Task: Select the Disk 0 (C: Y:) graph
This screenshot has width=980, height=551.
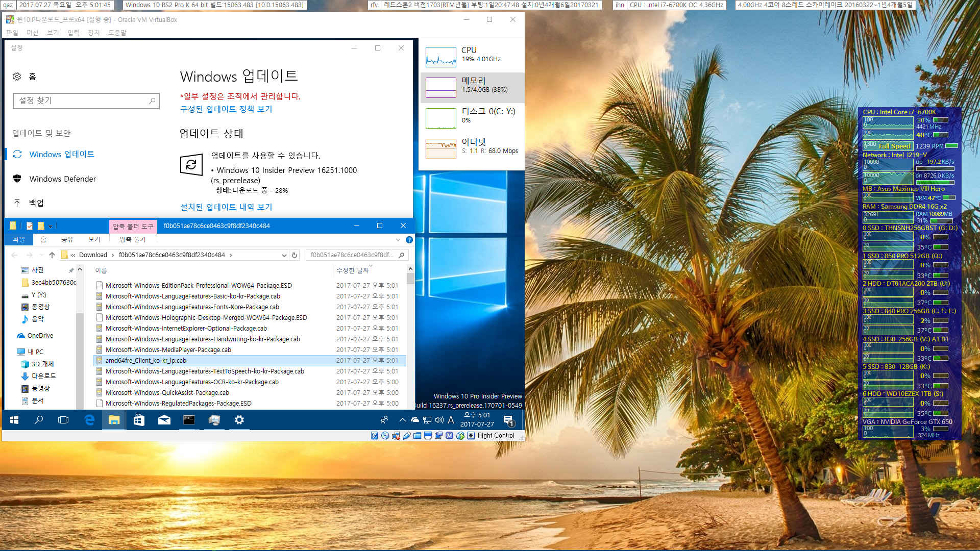Action: (x=441, y=118)
